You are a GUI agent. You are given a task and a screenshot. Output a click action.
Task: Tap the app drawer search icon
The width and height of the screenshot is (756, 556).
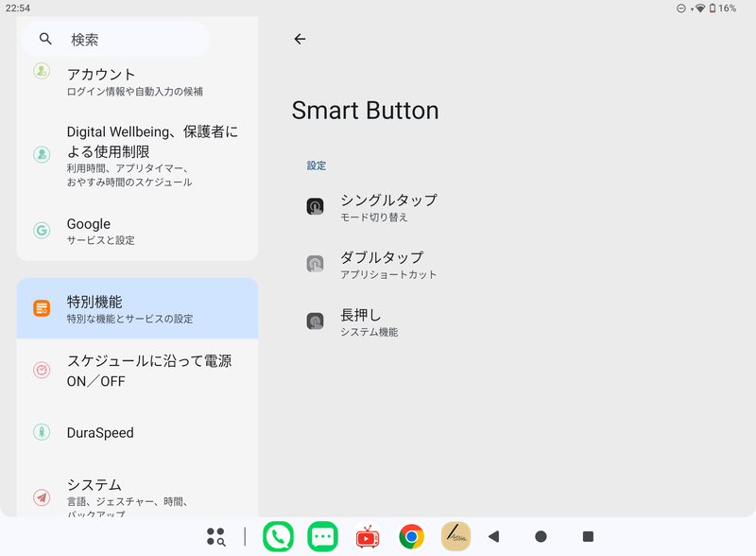click(x=215, y=536)
